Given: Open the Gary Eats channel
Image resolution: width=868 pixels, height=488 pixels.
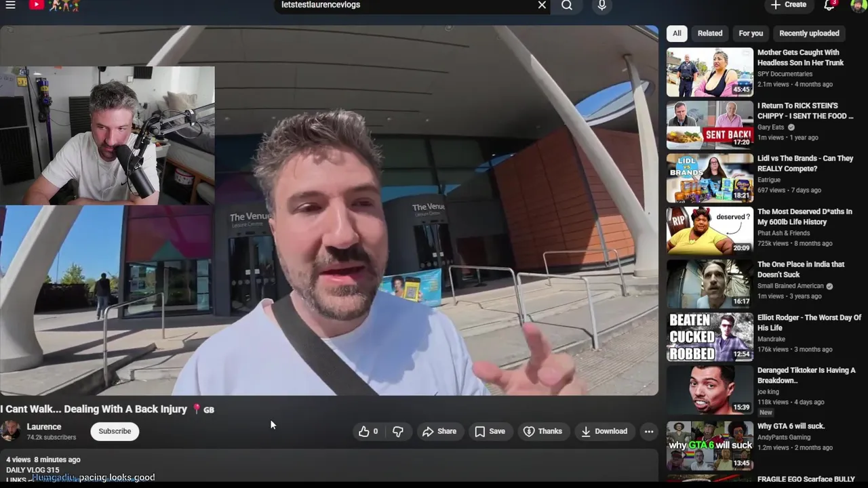Looking at the screenshot, I should point(770,127).
